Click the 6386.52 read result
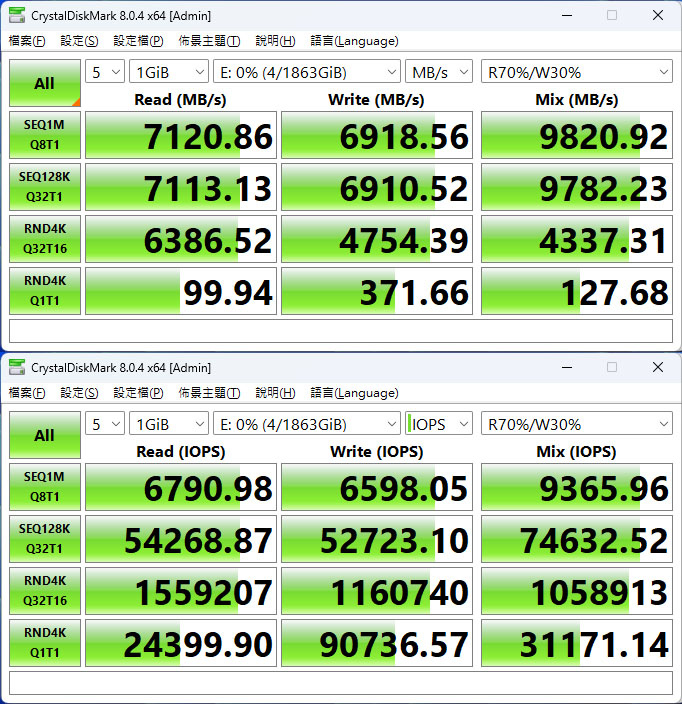682x704 pixels. point(181,239)
